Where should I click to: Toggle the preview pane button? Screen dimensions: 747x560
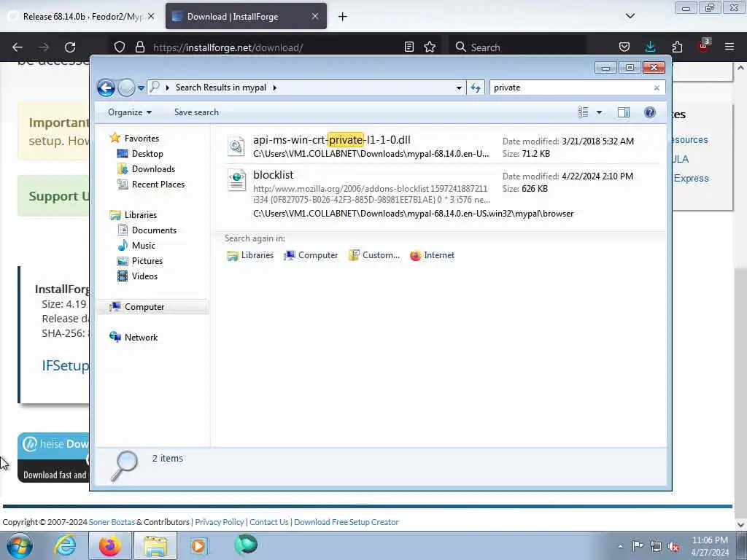[624, 112]
